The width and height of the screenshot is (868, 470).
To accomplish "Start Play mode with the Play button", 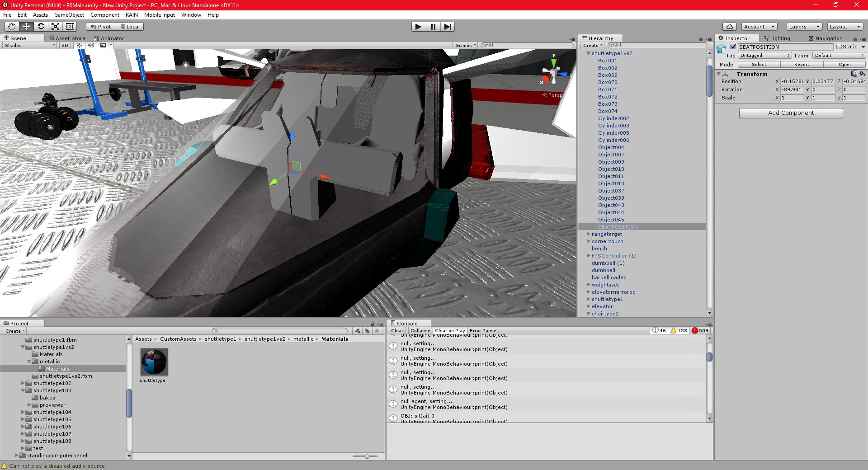I will [x=419, y=27].
